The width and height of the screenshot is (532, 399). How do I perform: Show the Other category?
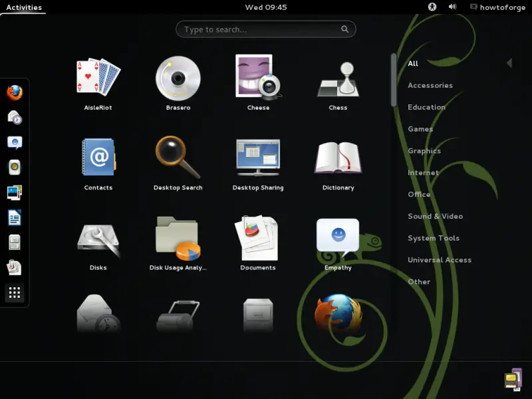(419, 281)
